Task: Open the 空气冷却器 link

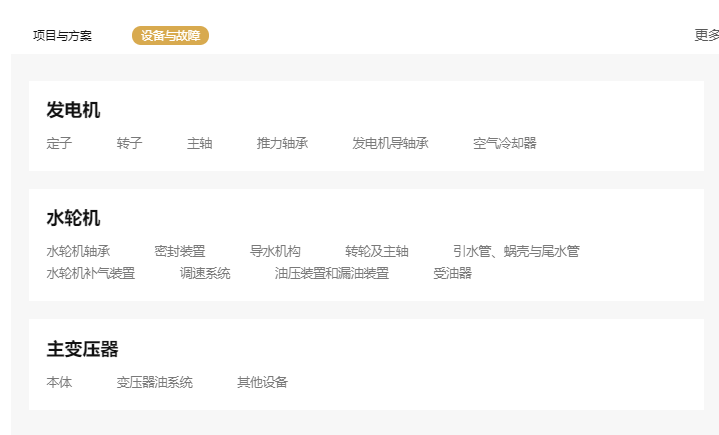Action: [x=504, y=143]
